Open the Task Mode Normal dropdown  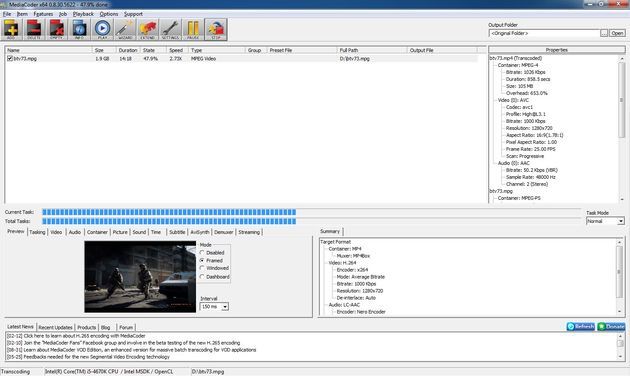621,221
